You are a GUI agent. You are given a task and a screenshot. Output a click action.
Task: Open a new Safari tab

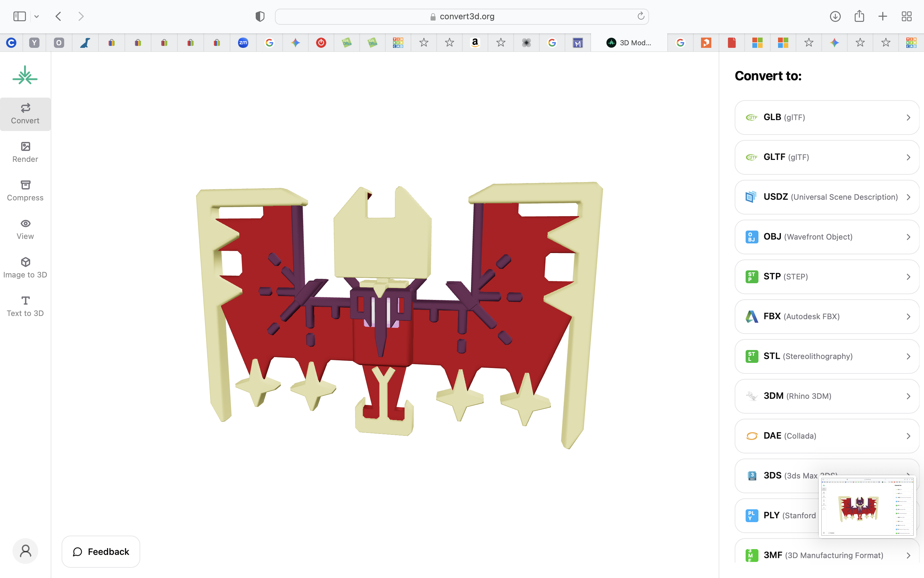883,16
